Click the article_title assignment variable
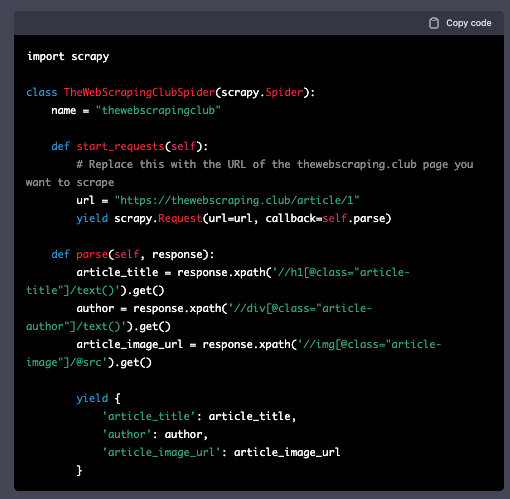Image resolution: width=510 pixels, height=499 pixels. [117, 272]
